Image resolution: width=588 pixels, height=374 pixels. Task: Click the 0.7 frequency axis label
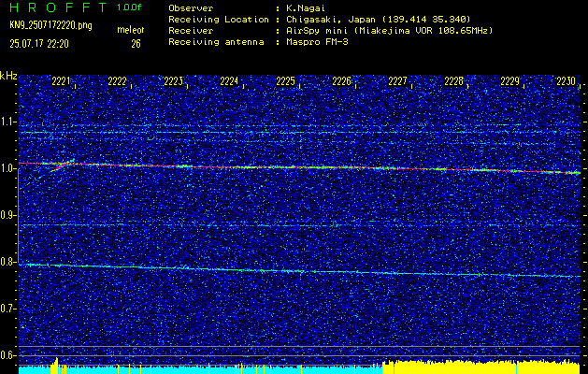pyautogui.click(x=7, y=309)
